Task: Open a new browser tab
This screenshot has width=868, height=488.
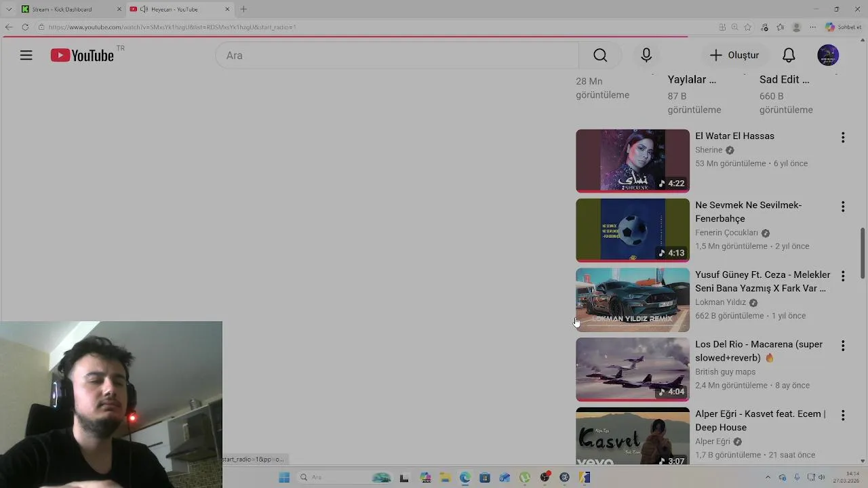Action: tap(243, 9)
